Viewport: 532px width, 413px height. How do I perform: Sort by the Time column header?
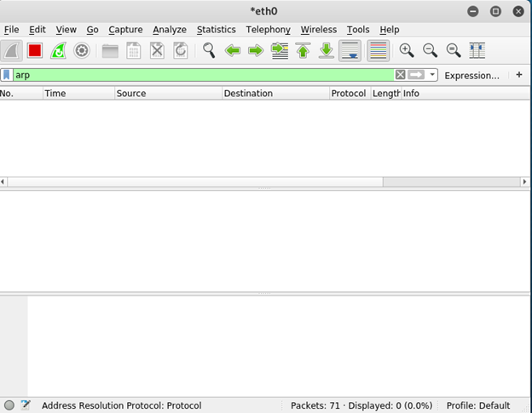tap(78, 93)
